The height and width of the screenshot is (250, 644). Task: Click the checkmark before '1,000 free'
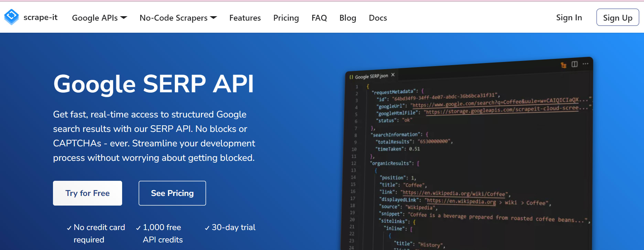point(138,228)
